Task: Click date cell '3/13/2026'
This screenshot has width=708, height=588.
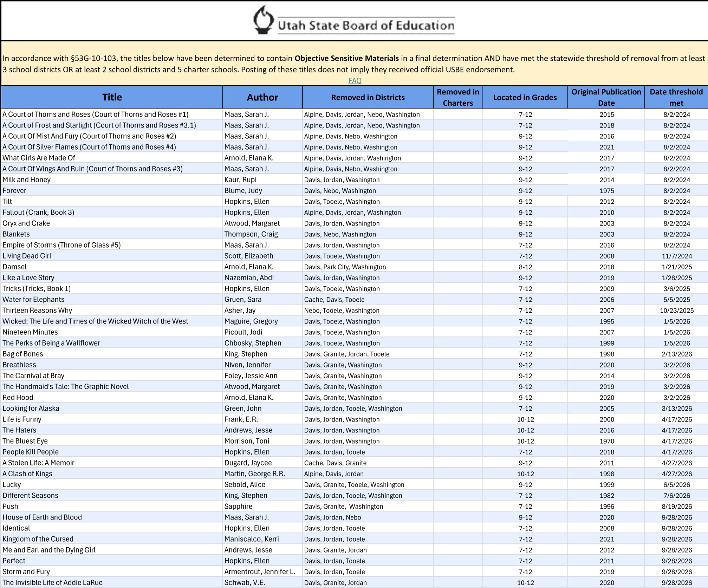Action: [x=676, y=409]
